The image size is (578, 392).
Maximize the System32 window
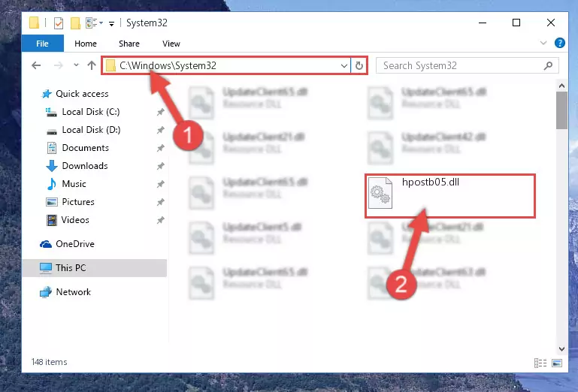[516, 23]
